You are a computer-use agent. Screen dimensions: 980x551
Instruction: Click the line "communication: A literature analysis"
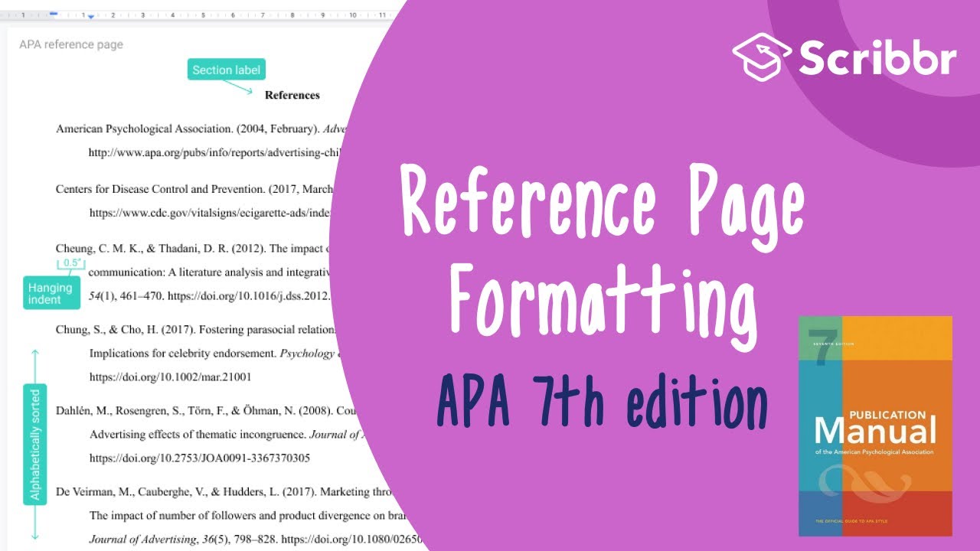coord(209,272)
